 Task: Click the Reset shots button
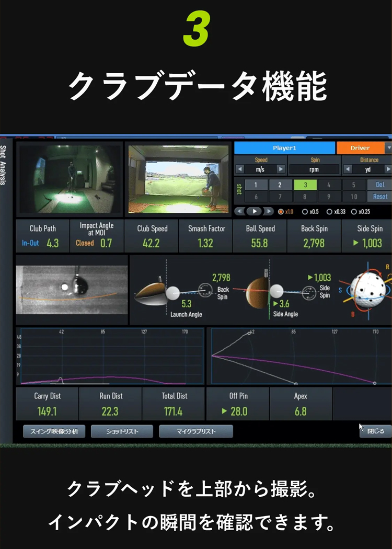click(x=379, y=197)
